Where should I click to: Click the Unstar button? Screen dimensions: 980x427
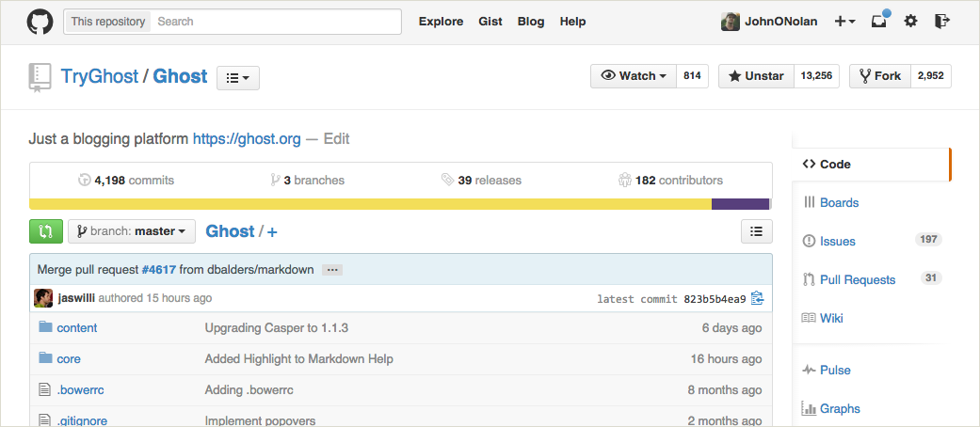tap(756, 76)
